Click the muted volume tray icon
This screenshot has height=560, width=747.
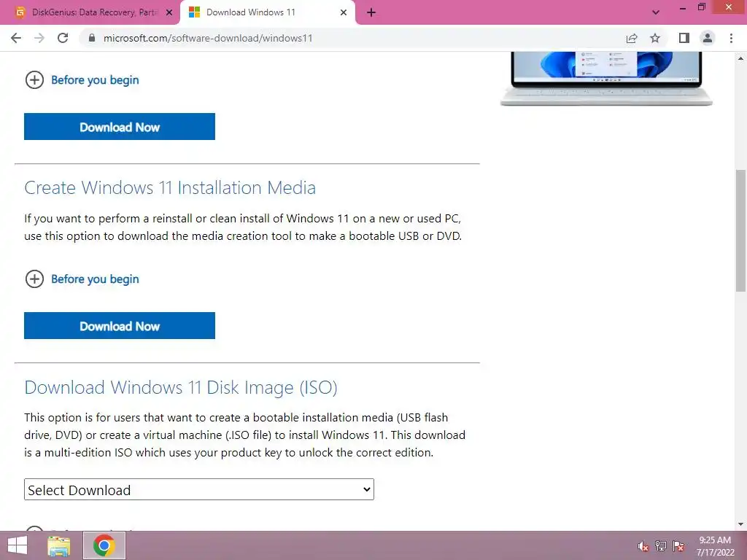pyautogui.click(x=643, y=546)
